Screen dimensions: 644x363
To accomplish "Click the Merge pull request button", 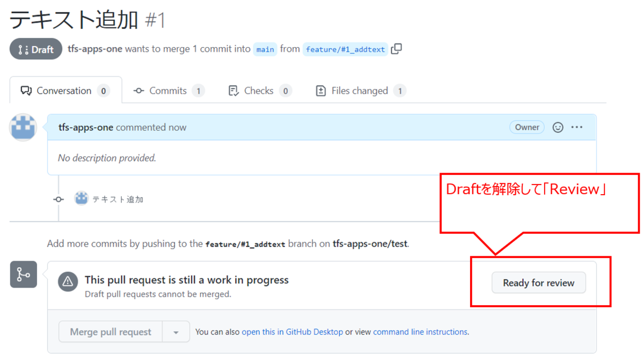I will click(x=110, y=331).
